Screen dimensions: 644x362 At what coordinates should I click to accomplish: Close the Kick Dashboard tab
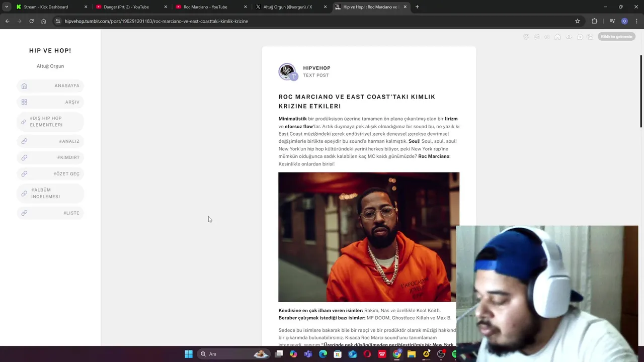[x=86, y=7]
